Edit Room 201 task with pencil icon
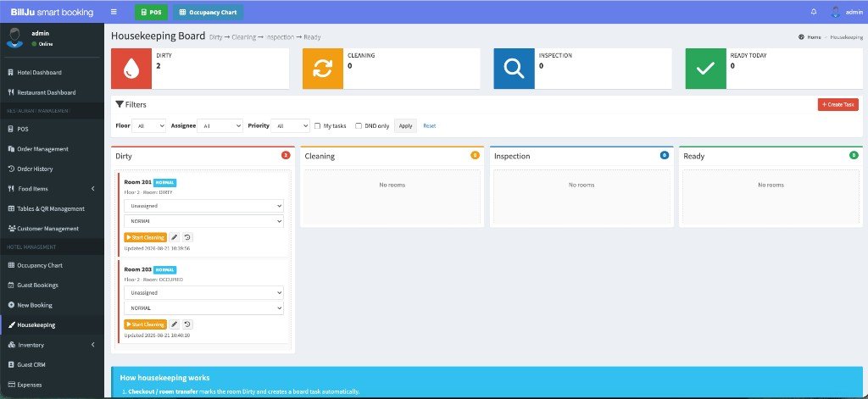This screenshot has width=868, height=399. click(x=175, y=237)
